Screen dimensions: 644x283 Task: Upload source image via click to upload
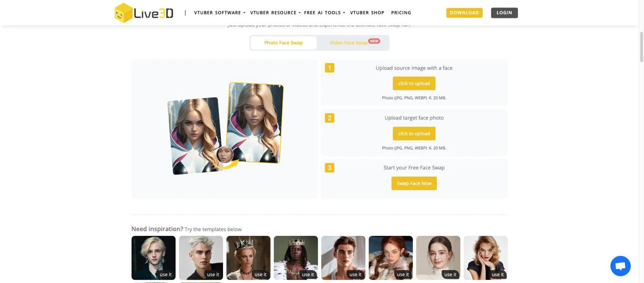click(414, 83)
